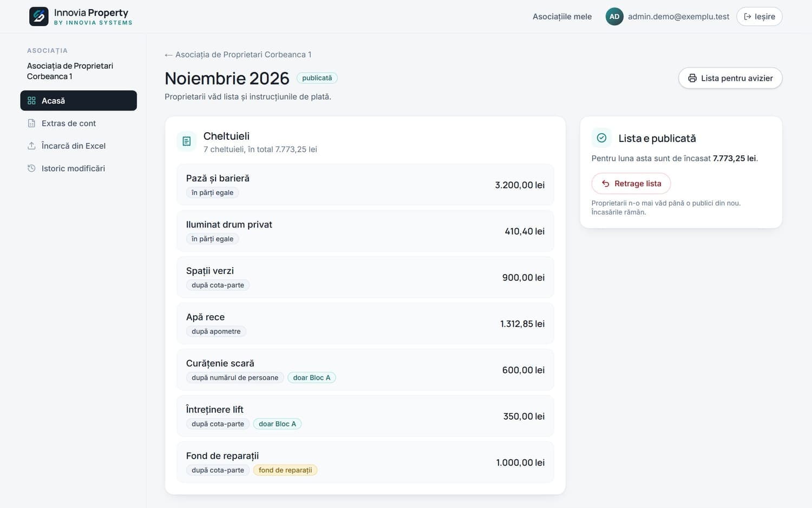Image resolution: width=812 pixels, height=508 pixels.
Task: Open Acasă from the sidebar
Action: [x=78, y=101]
